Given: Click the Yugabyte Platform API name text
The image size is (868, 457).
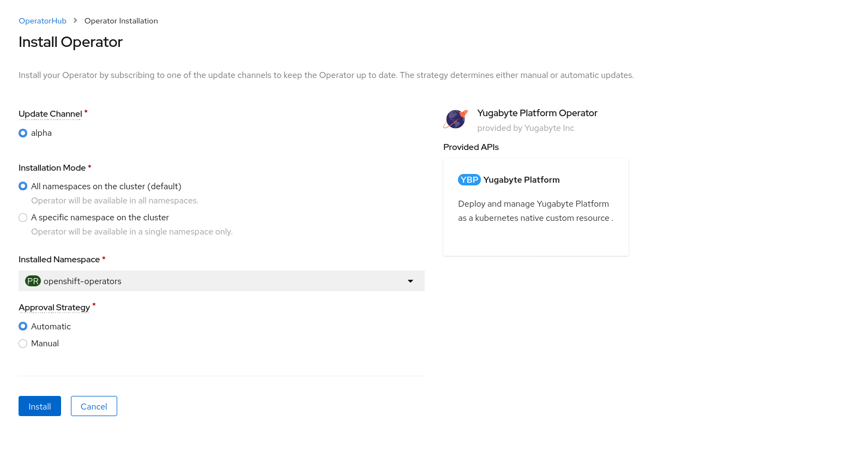Looking at the screenshot, I should tap(521, 180).
